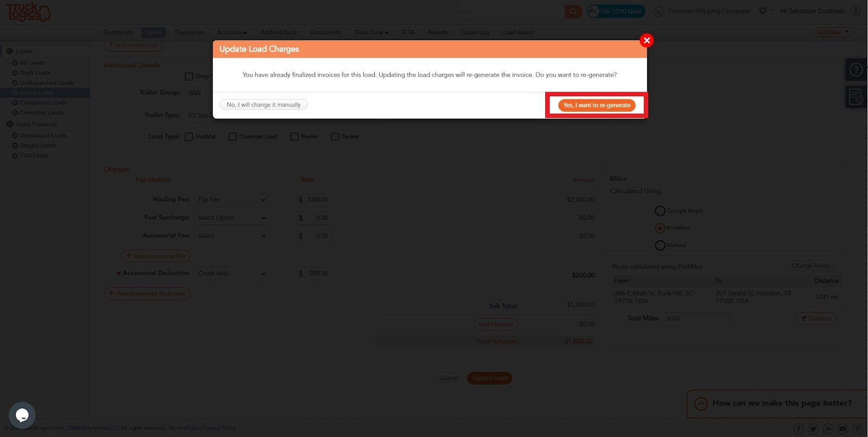This screenshot has height=437, width=868.
Task: Click Yes, I want to re-generate
Action: click(x=597, y=105)
